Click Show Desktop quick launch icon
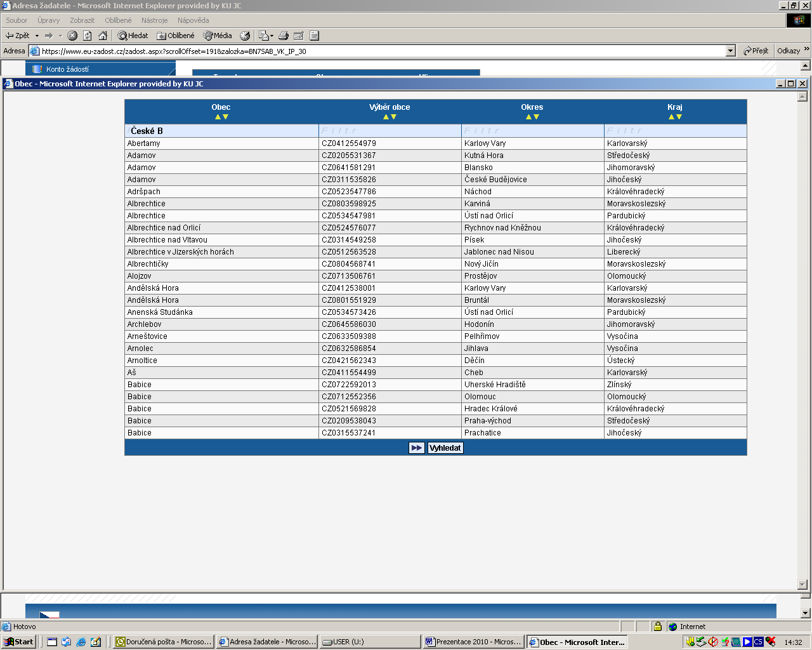The height and width of the screenshot is (650, 812). 52,642
